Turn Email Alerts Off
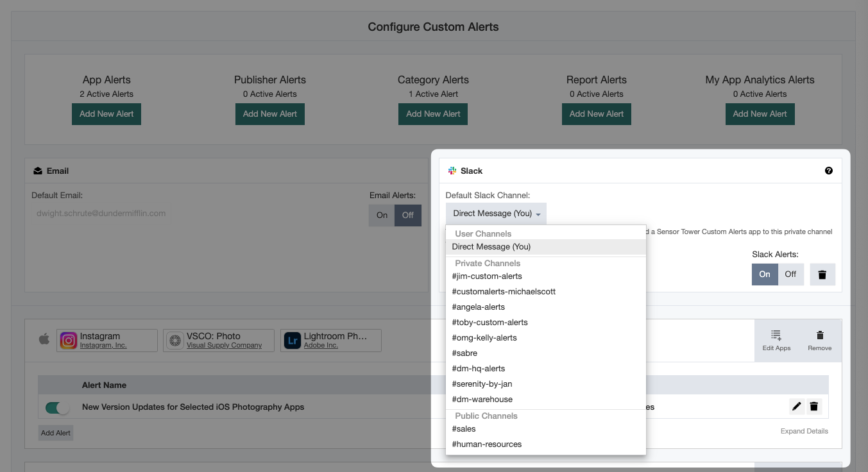The image size is (868, 472). (408, 215)
